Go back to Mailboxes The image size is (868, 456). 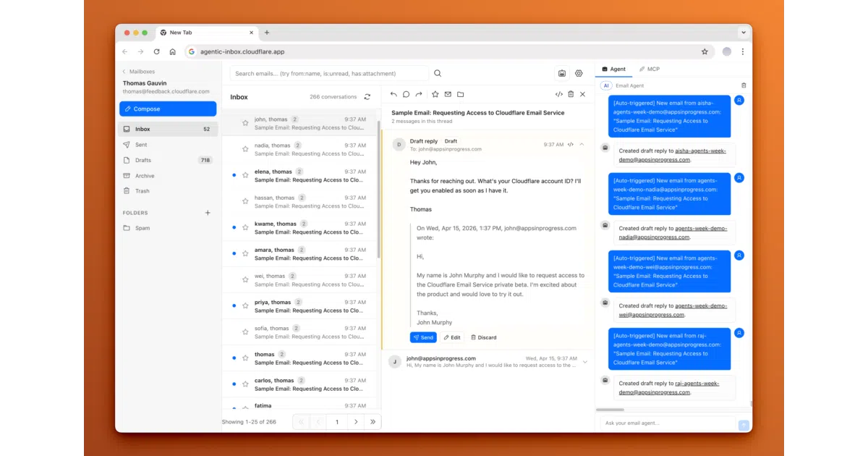[x=138, y=72]
